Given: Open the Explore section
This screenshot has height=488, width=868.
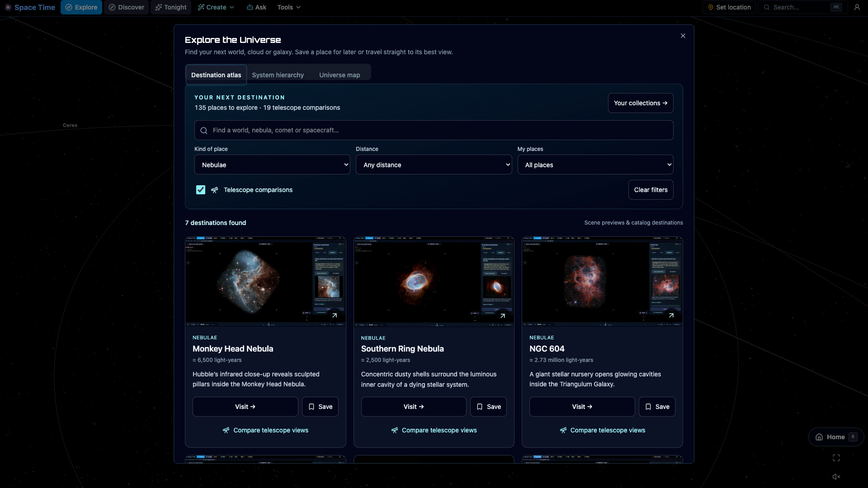Looking at the screenshot, I should click(x=81, y=7).
